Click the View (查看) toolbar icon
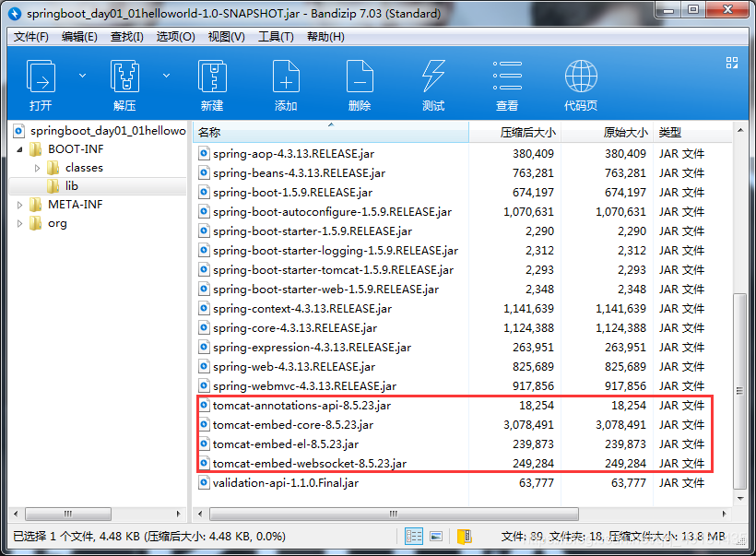This screenshot has width=756, height=556. click(507, 76)
